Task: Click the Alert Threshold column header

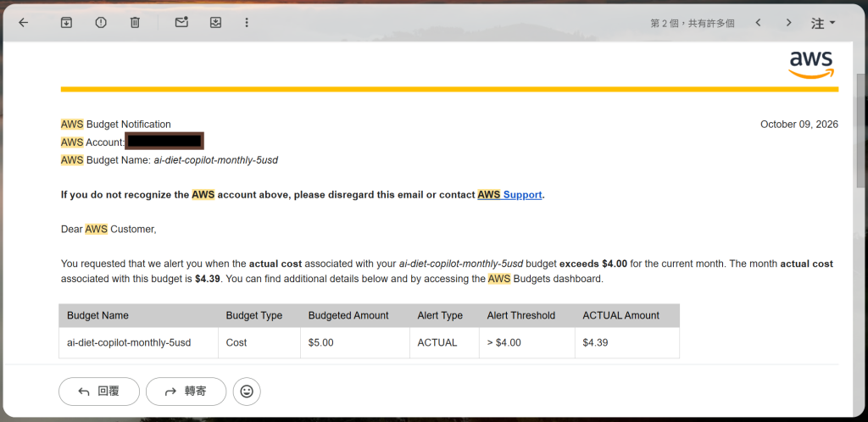Action: [x=521, y=315]
